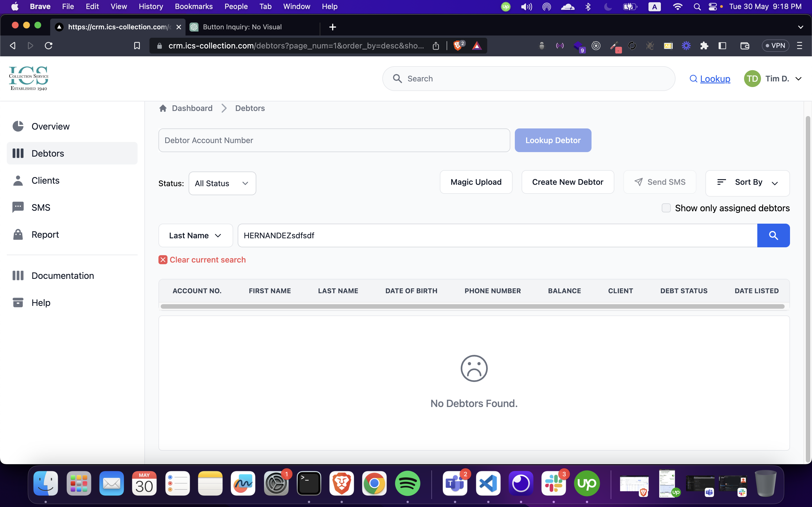Expand the Sort By dropdown
This screenshot has height=507, width=812.
point(748,183)
